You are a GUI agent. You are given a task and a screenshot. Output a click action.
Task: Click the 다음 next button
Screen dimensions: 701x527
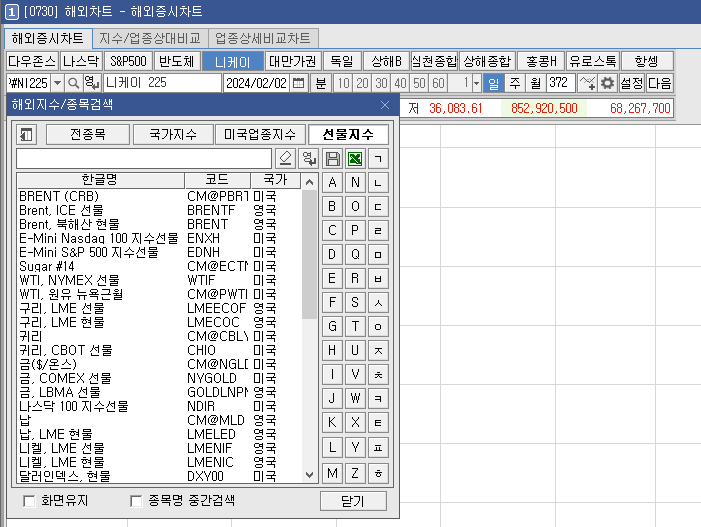point(660,83)
